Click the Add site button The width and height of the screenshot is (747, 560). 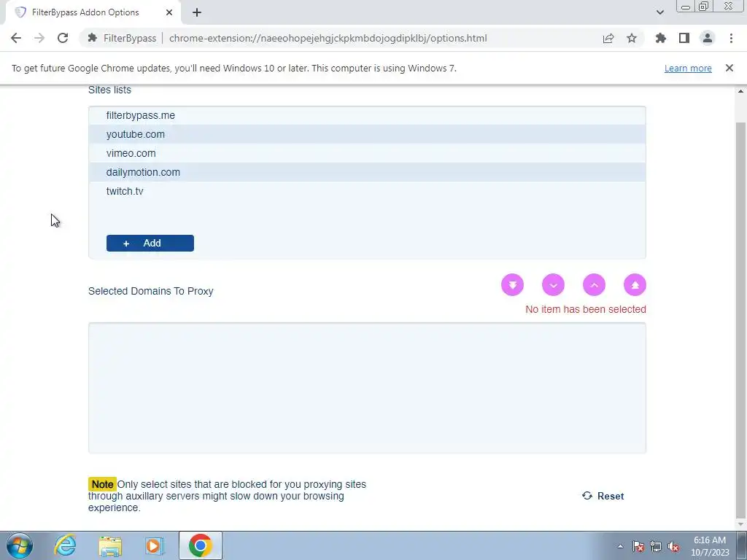150,243
